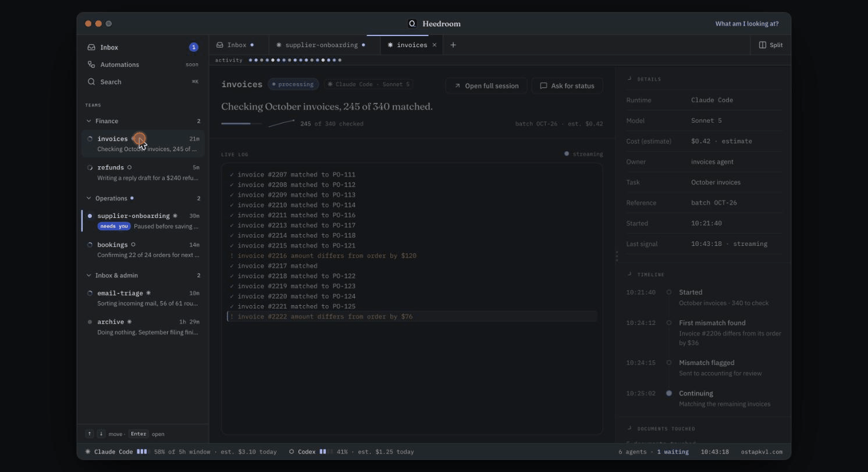Close the invoices tab

434,45
